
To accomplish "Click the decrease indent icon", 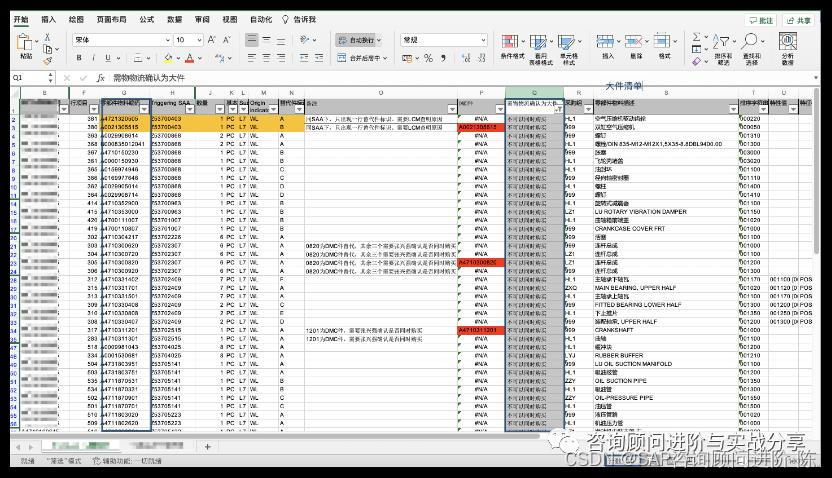I will coord(304,58).
